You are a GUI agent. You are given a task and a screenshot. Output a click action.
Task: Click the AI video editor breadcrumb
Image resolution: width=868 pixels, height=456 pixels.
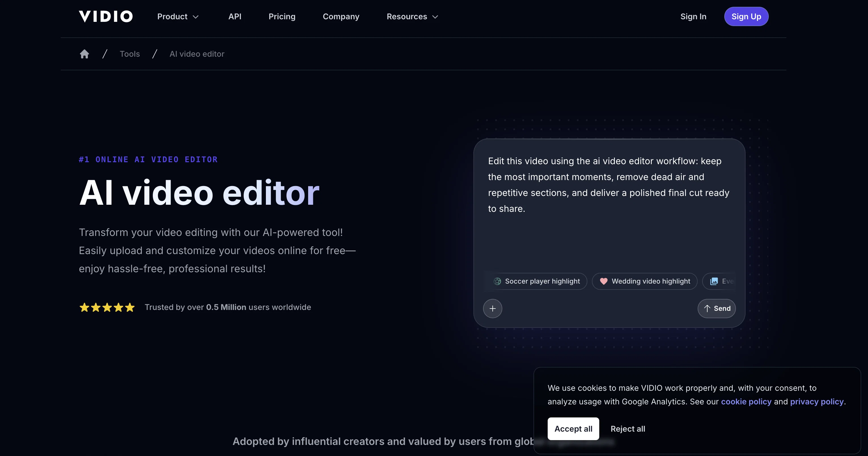(197, 54)
